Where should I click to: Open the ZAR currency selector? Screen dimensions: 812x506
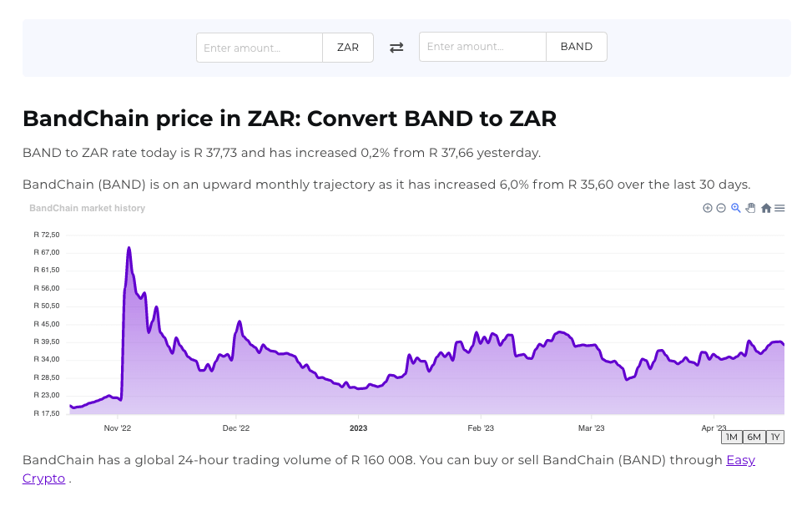[x=347, y=48]
